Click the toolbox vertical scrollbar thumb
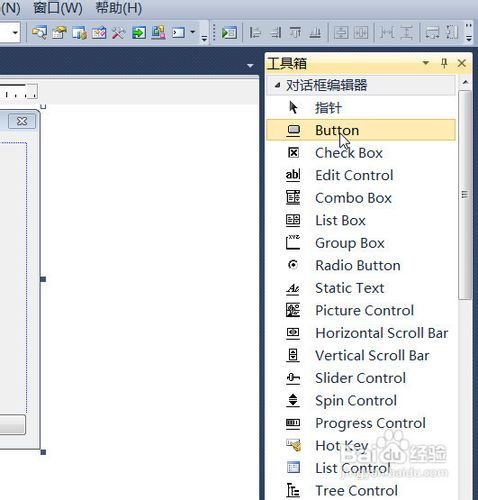 coord(465,195)
